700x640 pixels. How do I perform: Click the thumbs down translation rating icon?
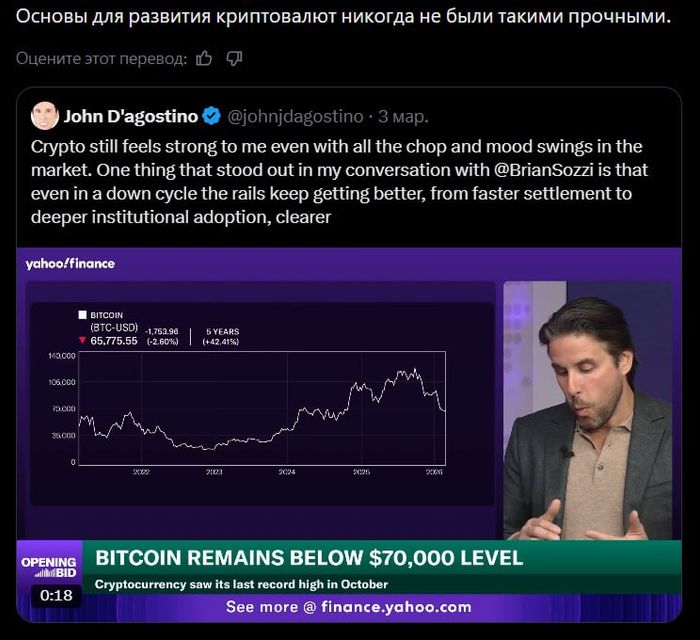[234, 58]
